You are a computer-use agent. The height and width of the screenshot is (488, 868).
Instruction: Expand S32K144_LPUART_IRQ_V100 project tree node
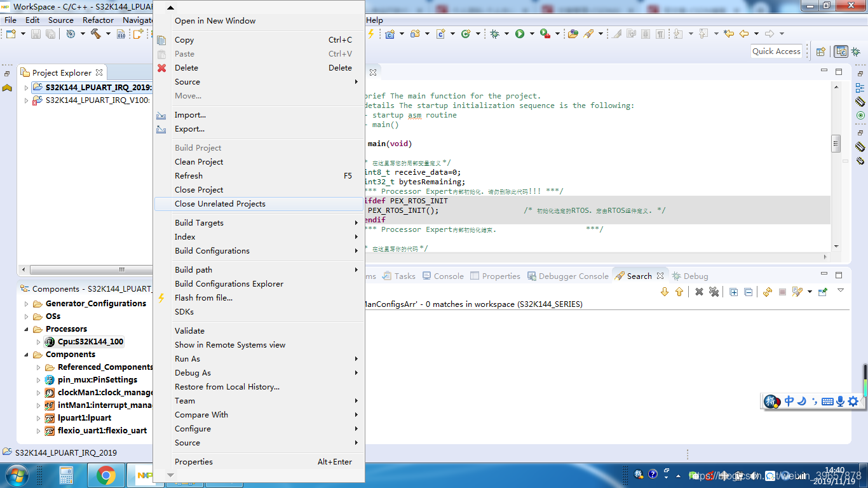click(x=26, y=100)
